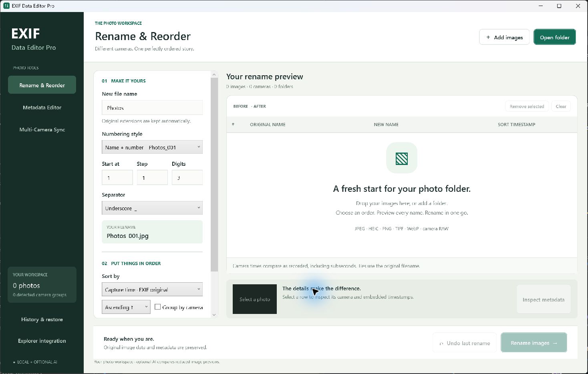Click the Start at number field
588x374 pixels.
coord(117,177)
